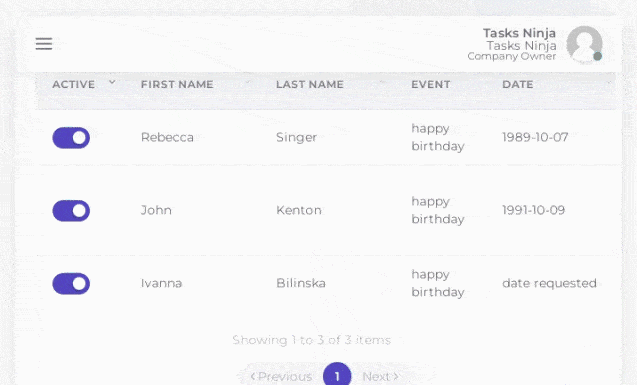The height and width of the screenshot is (385, 637).
Task: Disable active switch for John Kenton
Action: [x=71, y=211]
